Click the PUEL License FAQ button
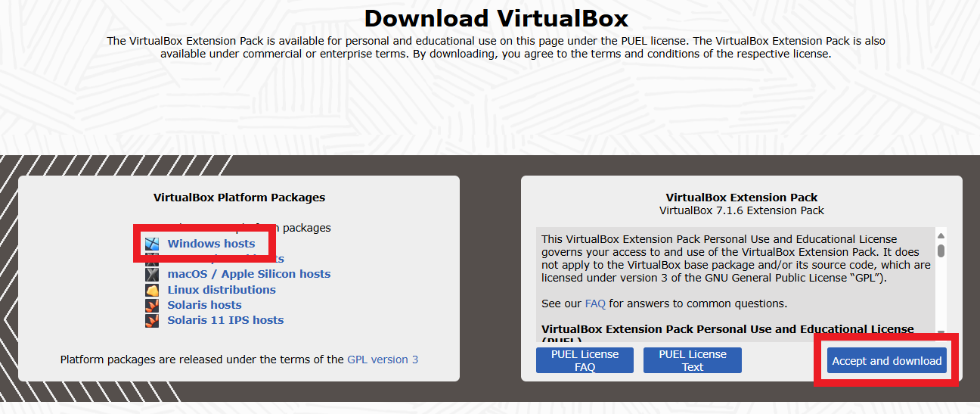This screenshot has width=980, height=414. [585, 360]
